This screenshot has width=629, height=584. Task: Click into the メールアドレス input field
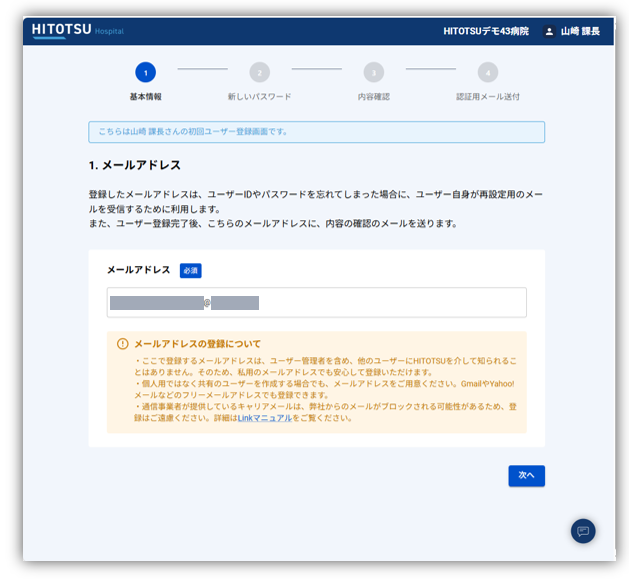point(316,302)
